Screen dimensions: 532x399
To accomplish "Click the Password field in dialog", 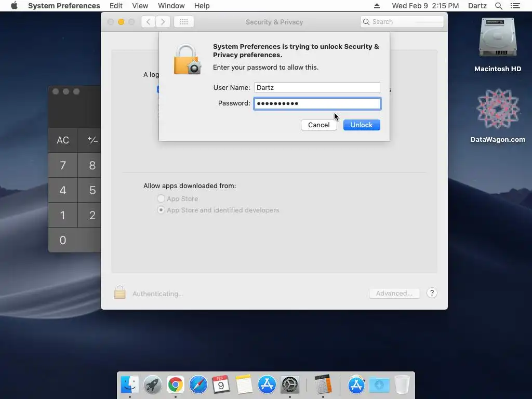I will [317, 103].
